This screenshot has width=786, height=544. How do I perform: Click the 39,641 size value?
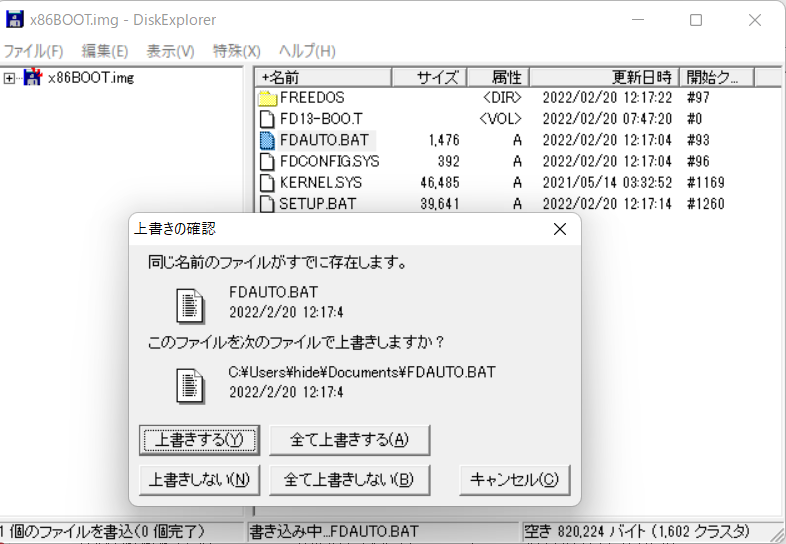pos(440,204)
